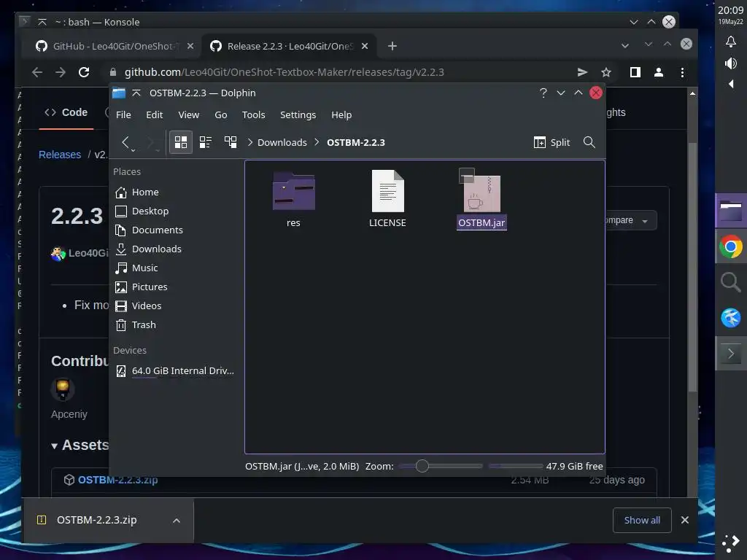Open Desktop in Places panel
Screen dimensions: 747x560
pyautogui.click(x=150, y=211)
